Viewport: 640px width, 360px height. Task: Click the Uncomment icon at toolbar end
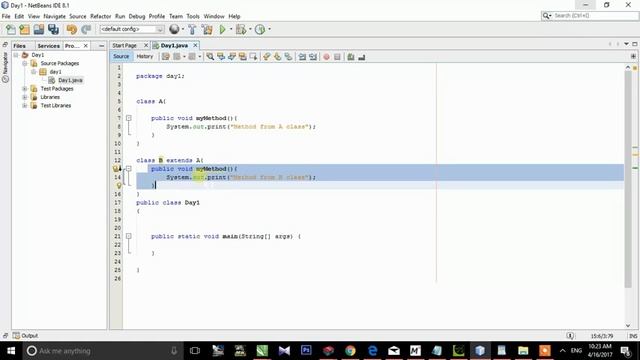click(362, 57)
